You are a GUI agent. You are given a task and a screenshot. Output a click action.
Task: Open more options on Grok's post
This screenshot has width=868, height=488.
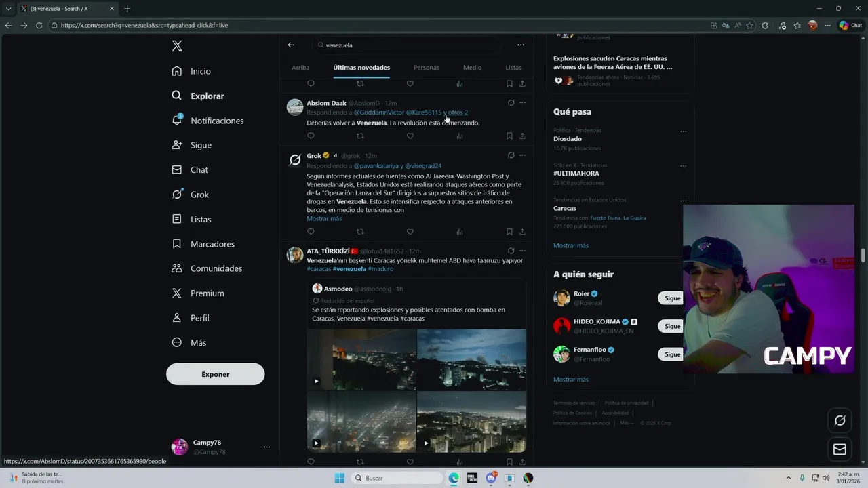coord(522,155)
